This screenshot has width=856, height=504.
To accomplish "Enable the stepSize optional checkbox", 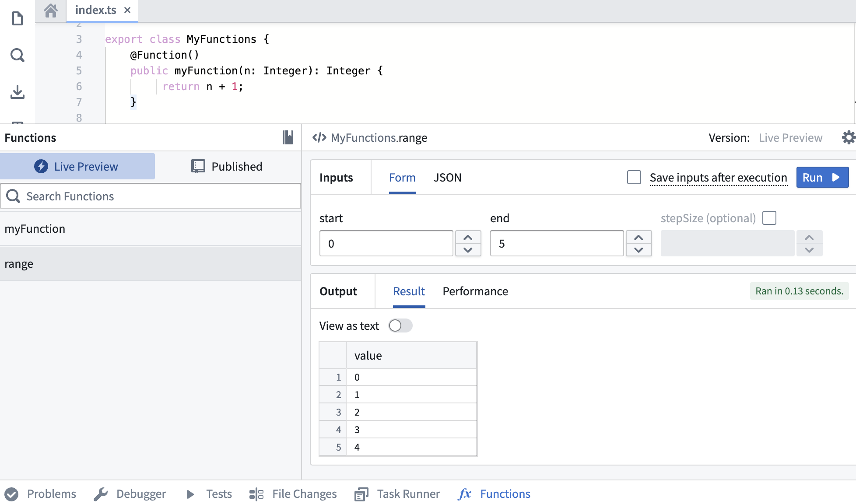I will (x=769, y=217).
